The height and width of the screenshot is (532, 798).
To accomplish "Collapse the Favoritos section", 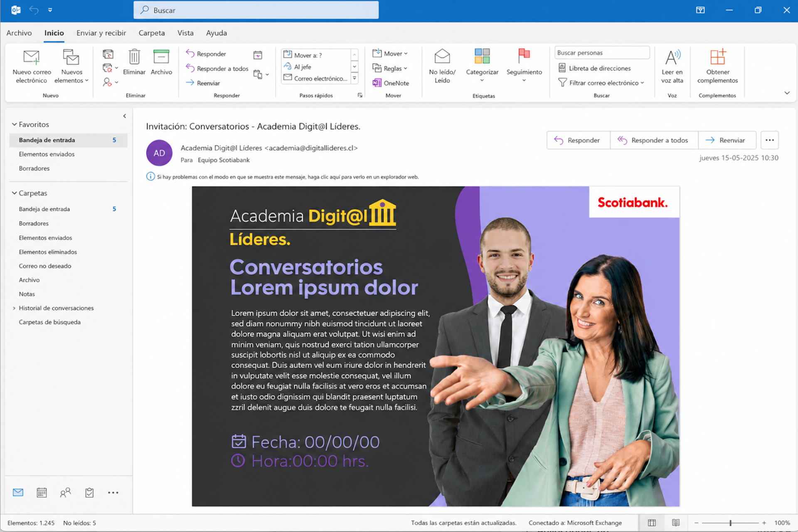I will tap(15, 124).
